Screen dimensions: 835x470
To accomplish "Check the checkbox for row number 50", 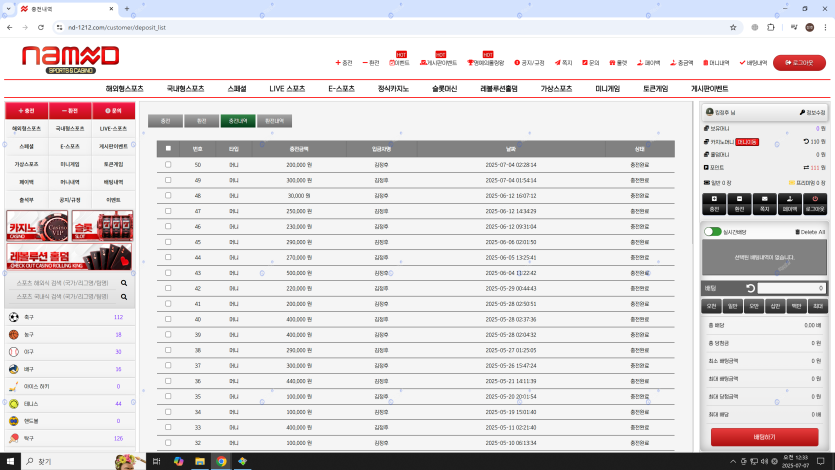I will (168, 164).
